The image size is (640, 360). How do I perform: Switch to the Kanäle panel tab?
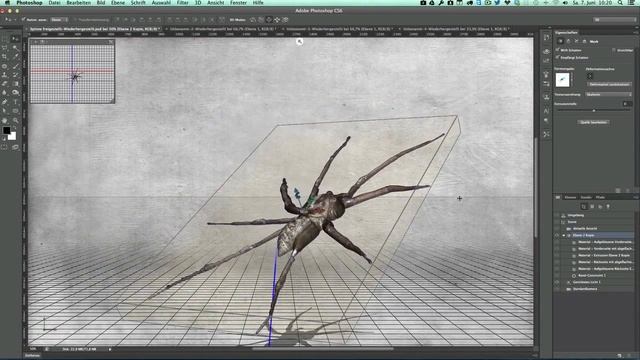click(x=586, y=197)
